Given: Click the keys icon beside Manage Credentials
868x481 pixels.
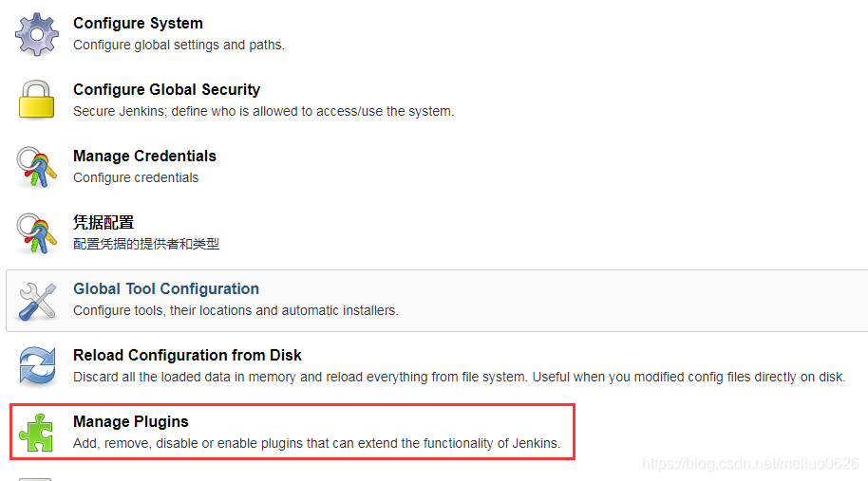Looking at the screenshot, I should point(36,167).
